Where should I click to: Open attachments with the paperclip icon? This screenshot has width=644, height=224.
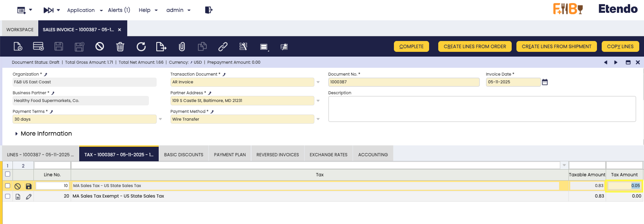click(x=182, y=46)
